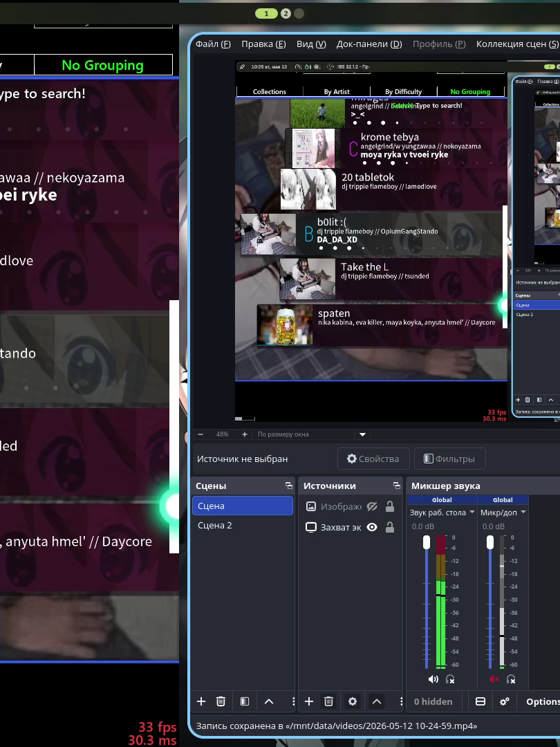Click 0.0 dB under Микр/доп
The width and height of the screenshot is (560, 747).
pos(494,526)
